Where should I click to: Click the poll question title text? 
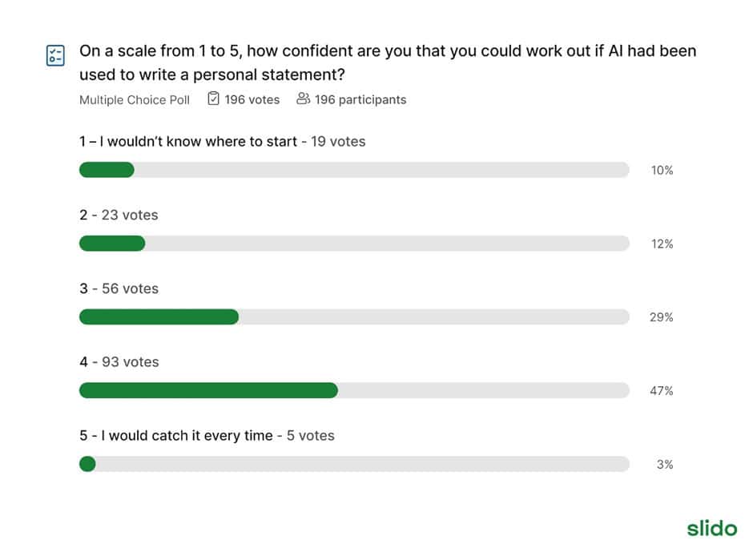[x=388, y=62]
